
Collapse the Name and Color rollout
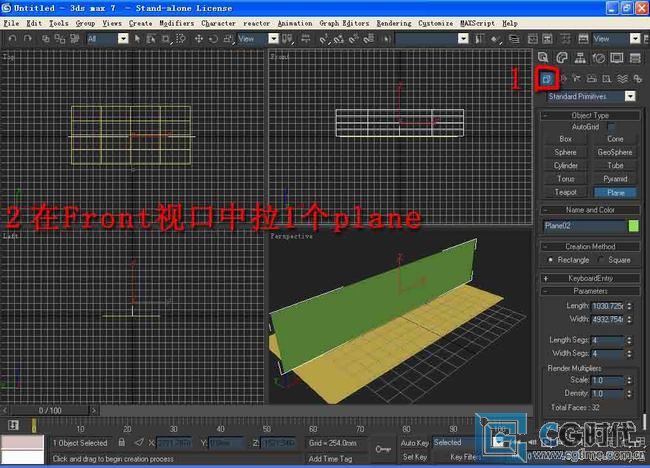[590, 210]
